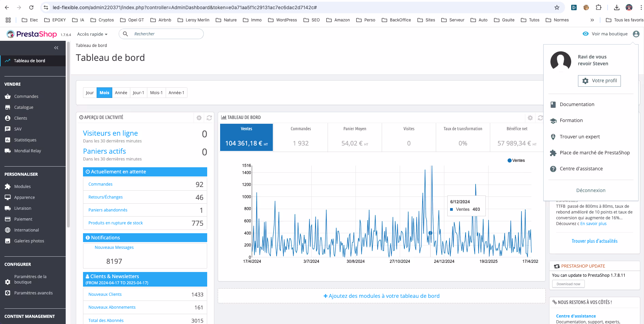
Task: Click the Clients person icon
Action: point(8,118)
